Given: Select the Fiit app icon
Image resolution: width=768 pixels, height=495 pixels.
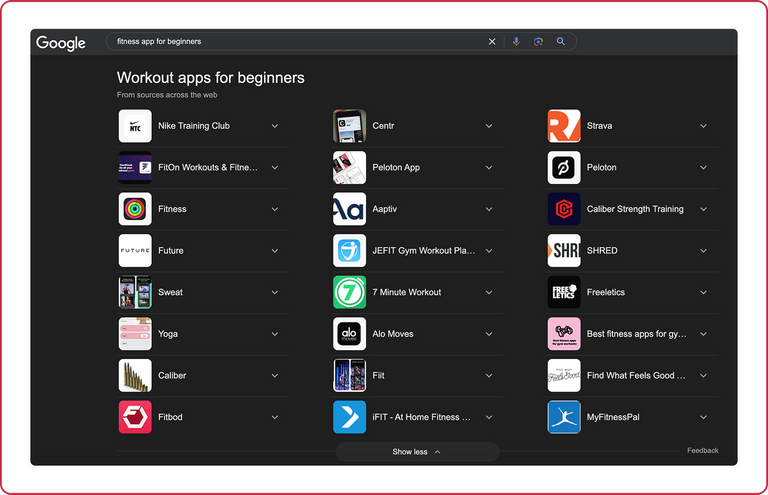Looking at the screenshot, I should pyautogui.click(x=350, y=376).
